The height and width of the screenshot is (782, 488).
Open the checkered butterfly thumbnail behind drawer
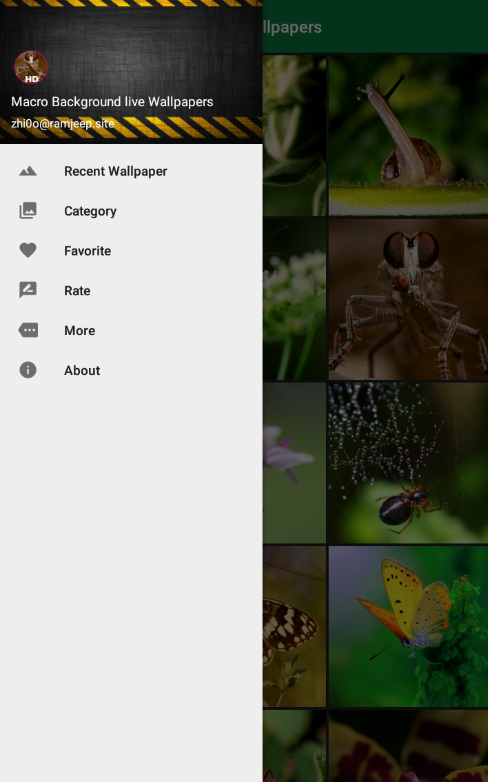pyautogui.click(x=294, y=626)
